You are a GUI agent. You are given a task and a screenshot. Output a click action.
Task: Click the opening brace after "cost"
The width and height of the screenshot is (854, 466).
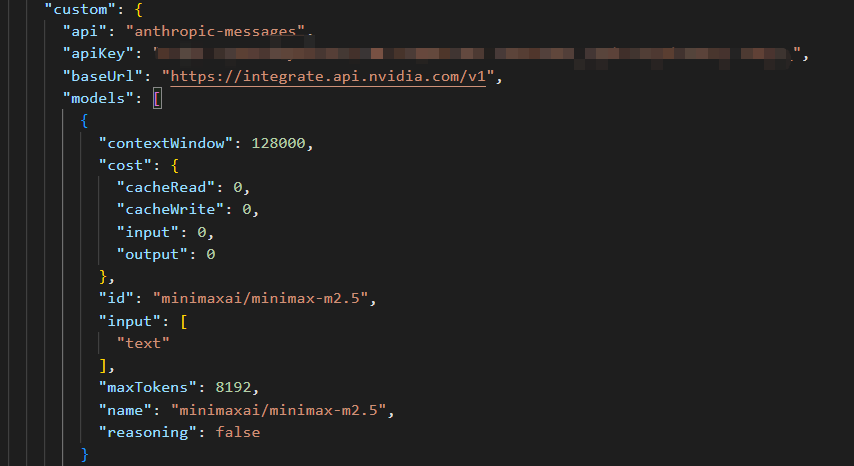(x=175, y=165)
